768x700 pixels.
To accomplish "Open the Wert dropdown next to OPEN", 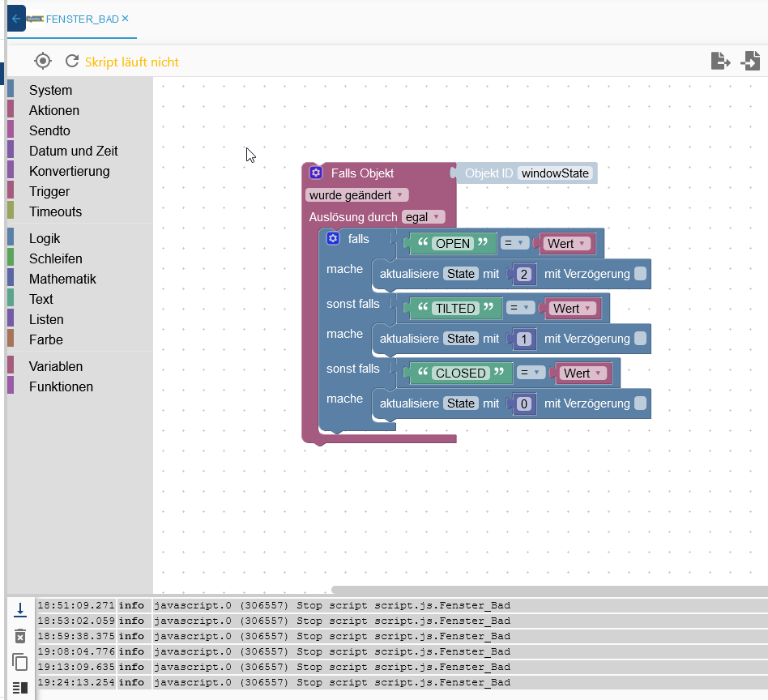I will click(565, 243).
